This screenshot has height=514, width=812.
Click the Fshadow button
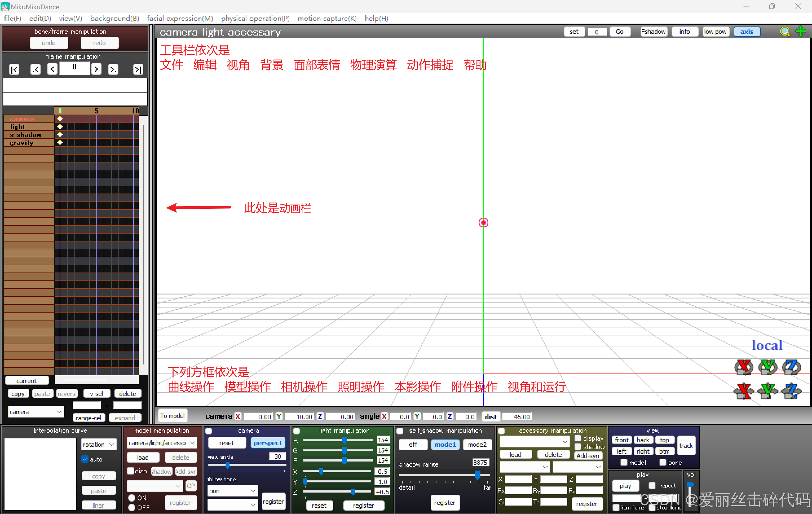point(653,32)
